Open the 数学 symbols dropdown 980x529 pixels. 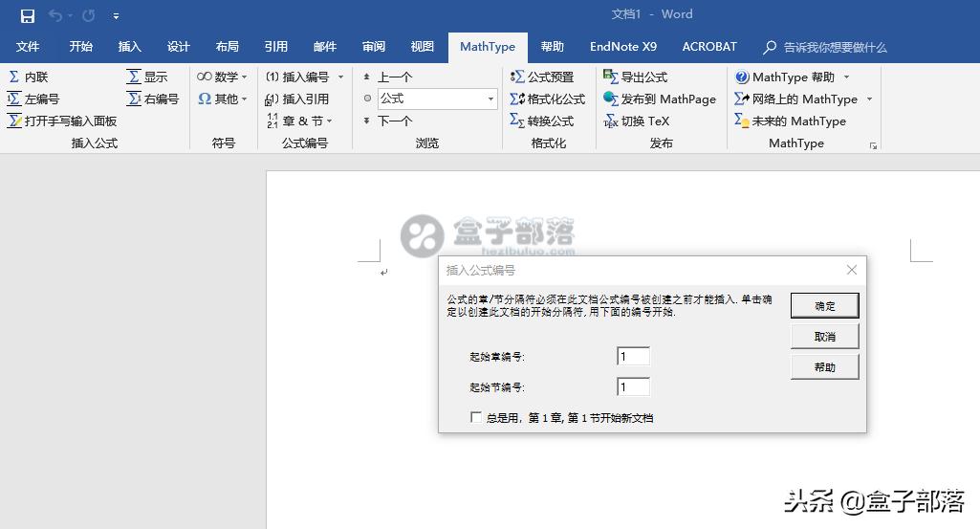point(222,77)
